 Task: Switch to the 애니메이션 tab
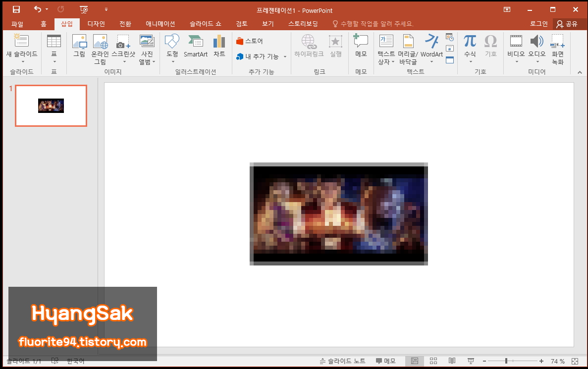tap(160, 24)
